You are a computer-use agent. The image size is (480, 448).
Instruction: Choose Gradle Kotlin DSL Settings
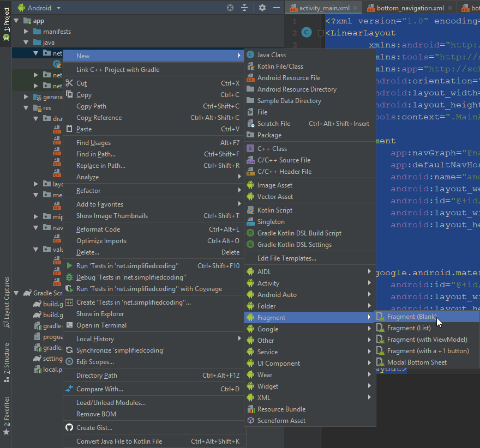tap(310, 245)
